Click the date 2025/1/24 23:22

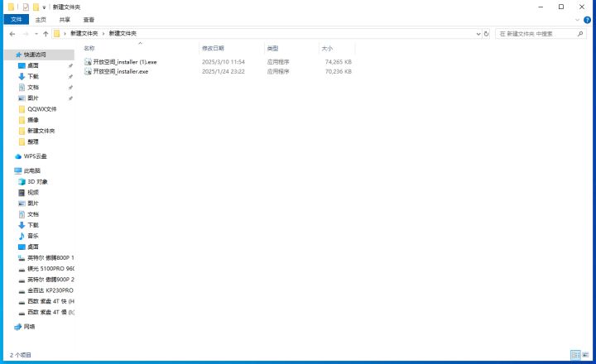click(x=223, y=71)
